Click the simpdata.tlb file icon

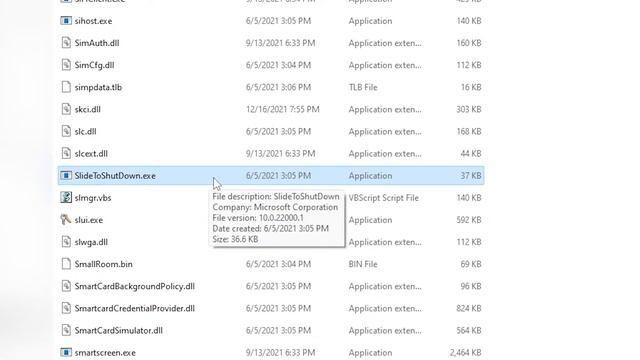pos(66,87)
